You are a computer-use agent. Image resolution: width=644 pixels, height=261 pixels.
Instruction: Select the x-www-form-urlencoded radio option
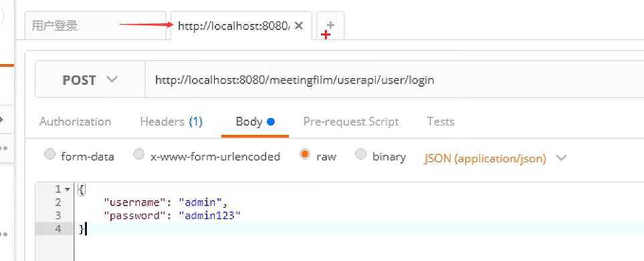(x=139, y=154)
